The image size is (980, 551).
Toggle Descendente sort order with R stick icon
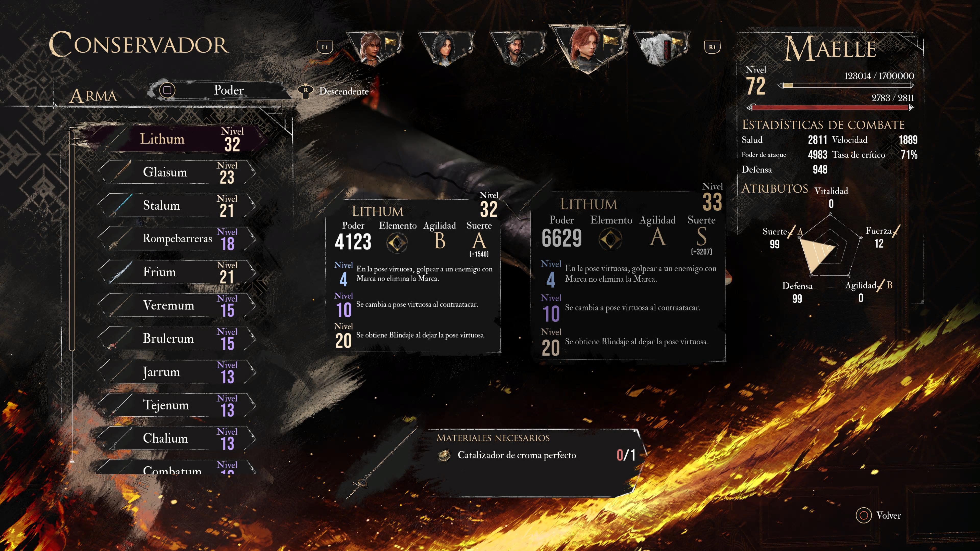pyautogui.click(x=305, y=91)
